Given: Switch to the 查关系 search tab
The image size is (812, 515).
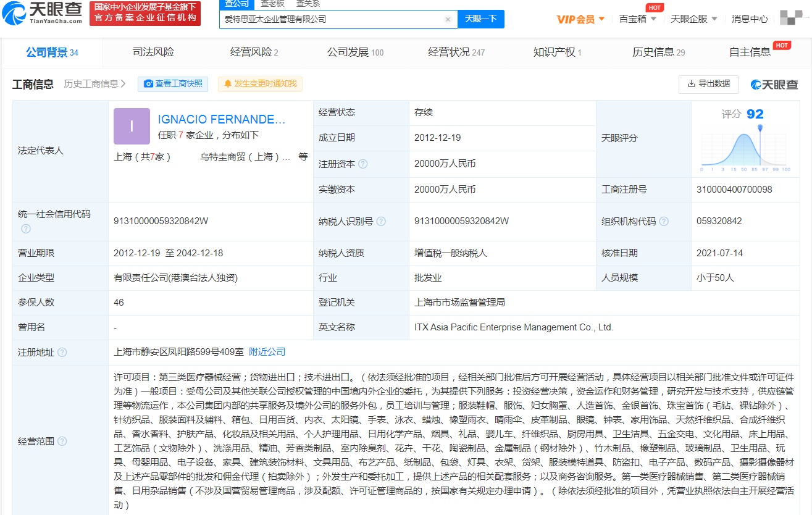Looking at the screenshot, I should click(308, 3).
